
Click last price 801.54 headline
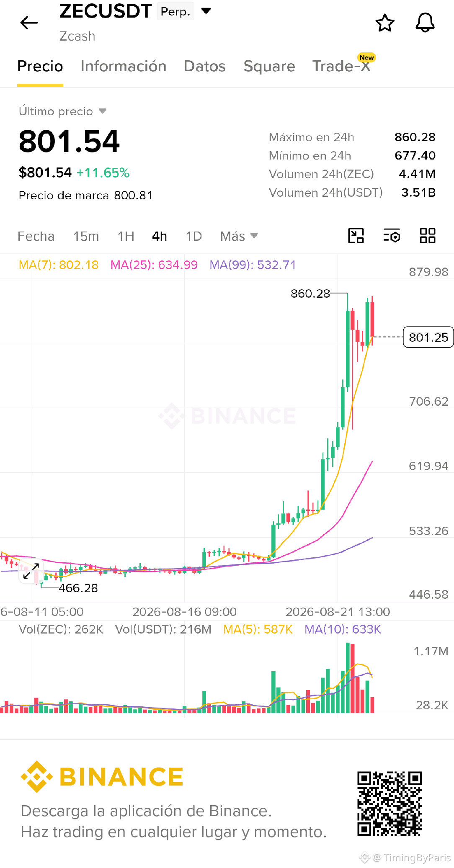tap(69, 142)
